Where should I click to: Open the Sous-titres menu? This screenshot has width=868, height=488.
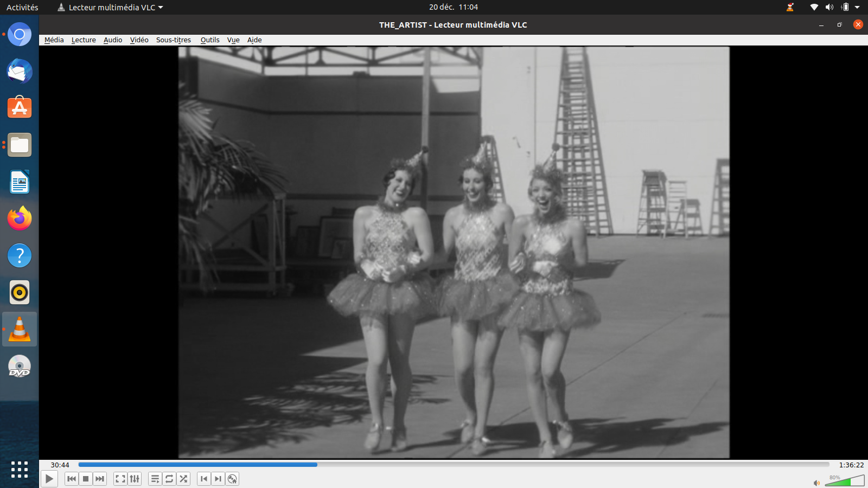pyautogui.click(x=173, y=40)
